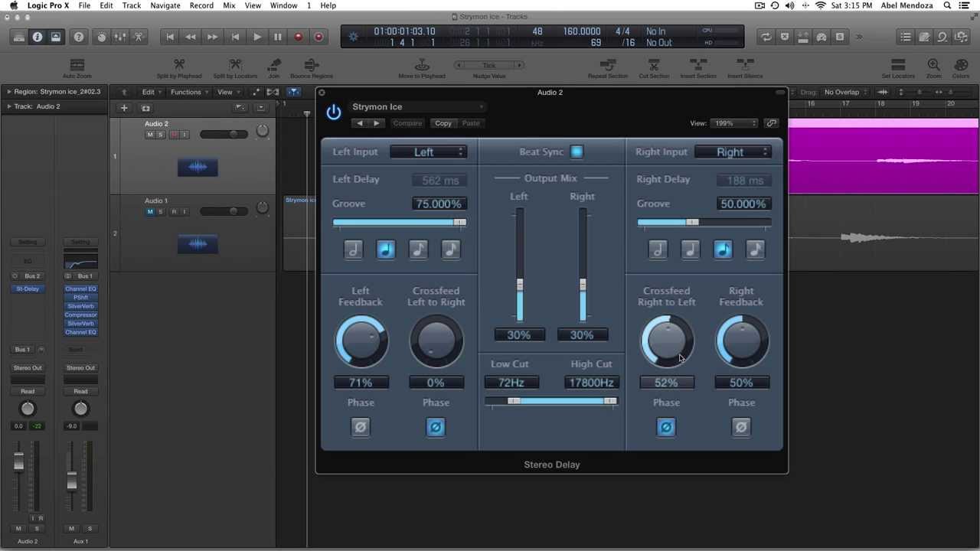Open the File menu
The width and height of the screenshot is (980, 551).
[x=84, y=5]
